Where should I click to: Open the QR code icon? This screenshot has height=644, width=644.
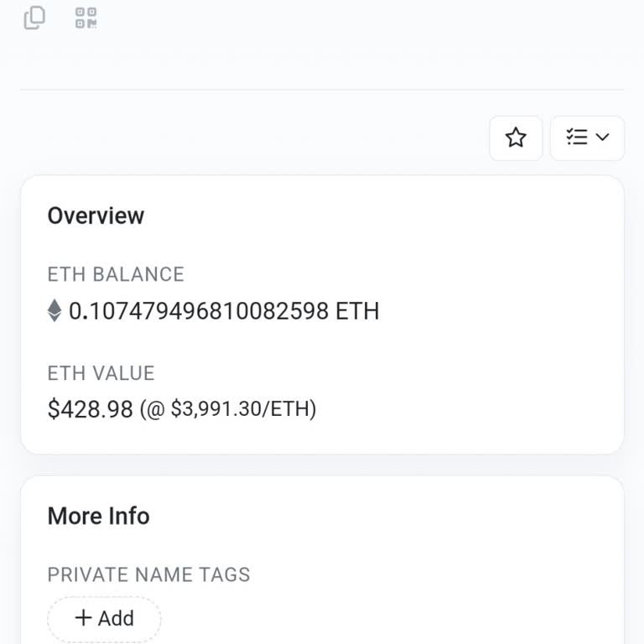[86, 18]
